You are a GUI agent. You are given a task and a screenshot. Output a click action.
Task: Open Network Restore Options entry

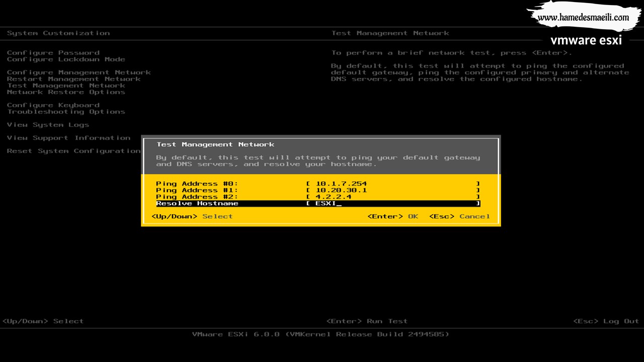pos(66,92)
